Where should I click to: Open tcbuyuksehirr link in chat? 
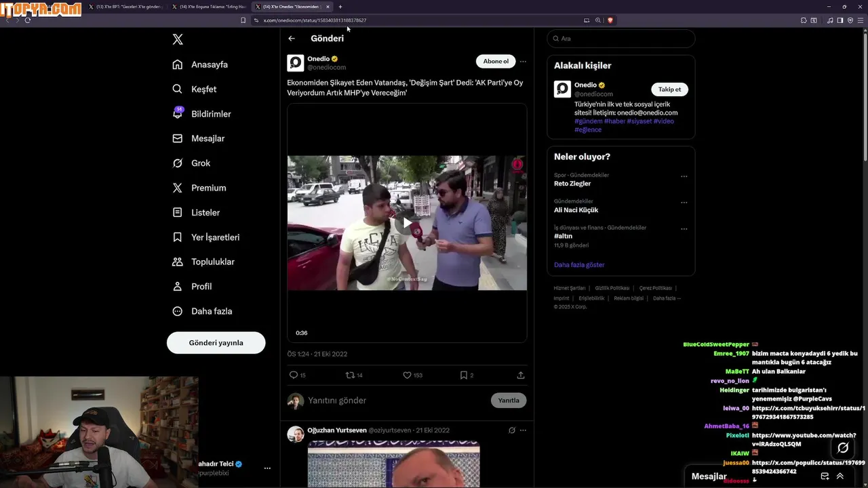pos(809,413)
